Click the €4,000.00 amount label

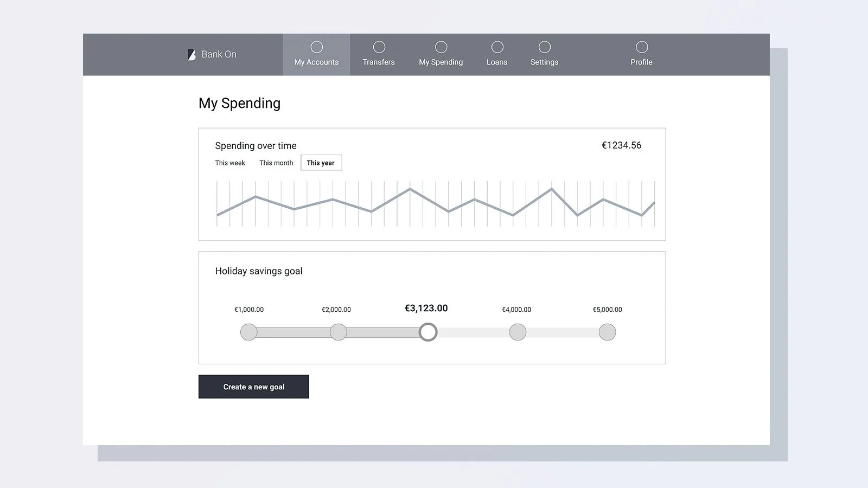pos(516,310)
